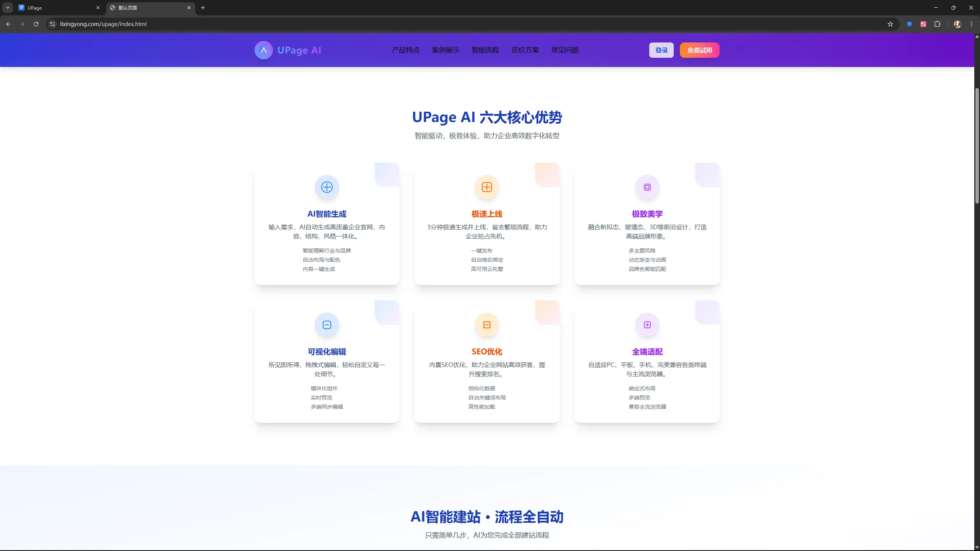
Task: Go to 案例展示 nav item
Action: click(445, 50)
